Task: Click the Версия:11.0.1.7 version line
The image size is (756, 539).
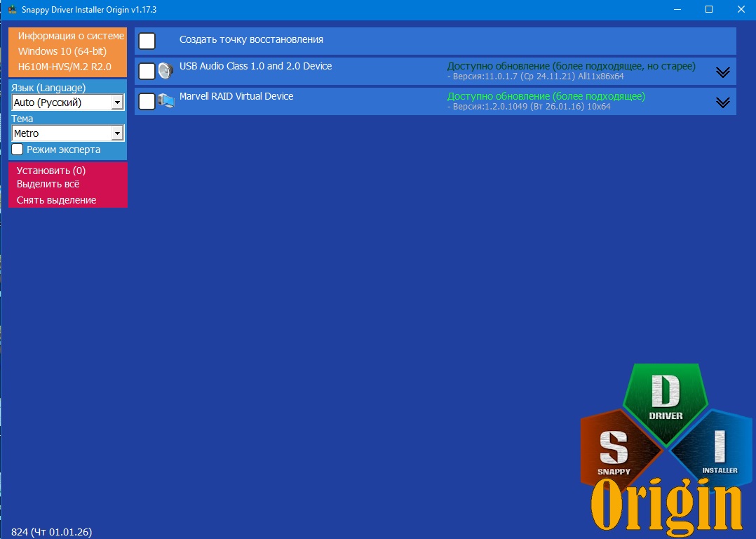Action: coord(536,76)
